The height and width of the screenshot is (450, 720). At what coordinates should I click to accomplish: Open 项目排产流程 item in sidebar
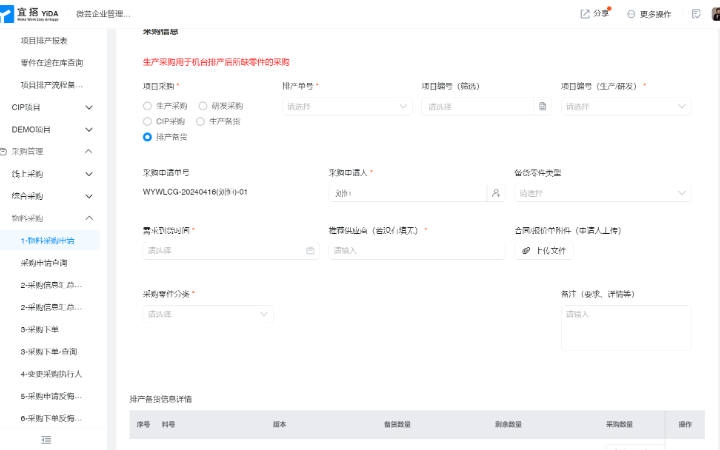click(52, 85)
